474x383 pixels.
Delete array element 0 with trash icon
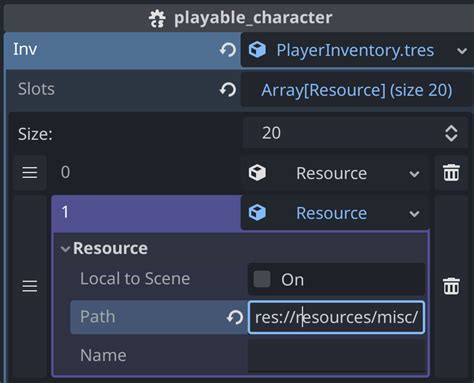point(451,173)
